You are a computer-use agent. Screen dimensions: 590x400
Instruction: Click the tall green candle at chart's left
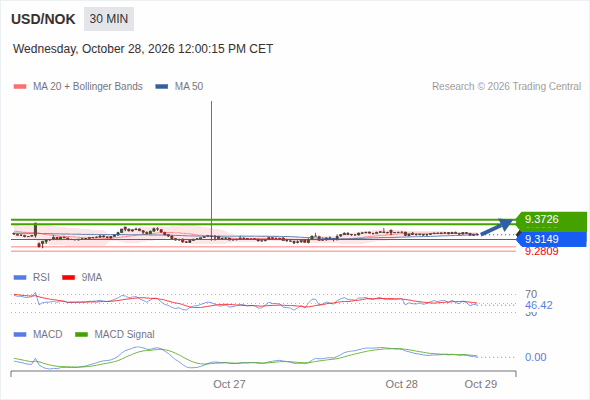coord(35,230)
